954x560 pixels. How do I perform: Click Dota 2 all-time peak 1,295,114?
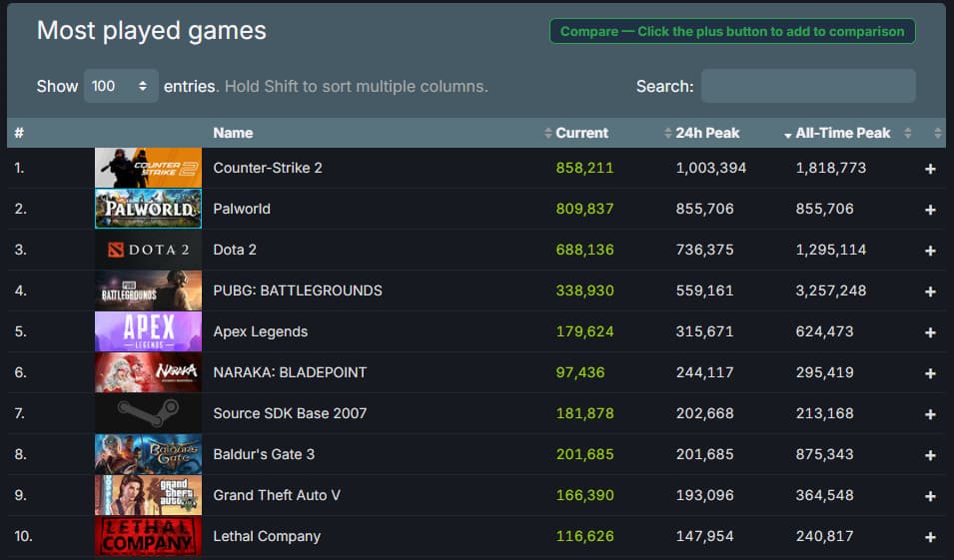coord(830,250)
